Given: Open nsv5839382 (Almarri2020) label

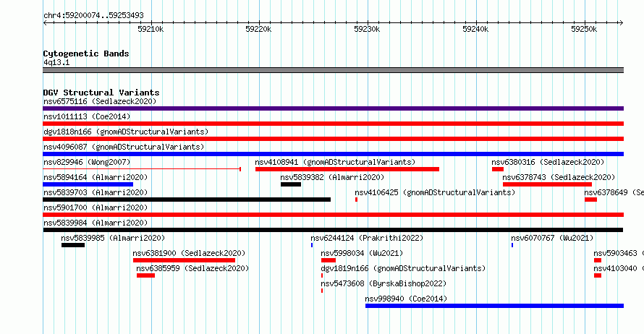Looking at the screenshot, I should point(332,177).
